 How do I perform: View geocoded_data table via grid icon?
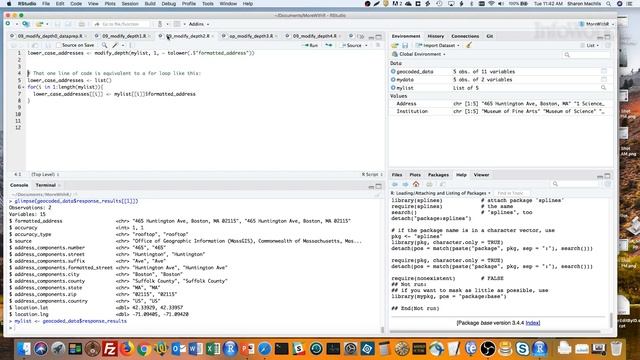604,71
